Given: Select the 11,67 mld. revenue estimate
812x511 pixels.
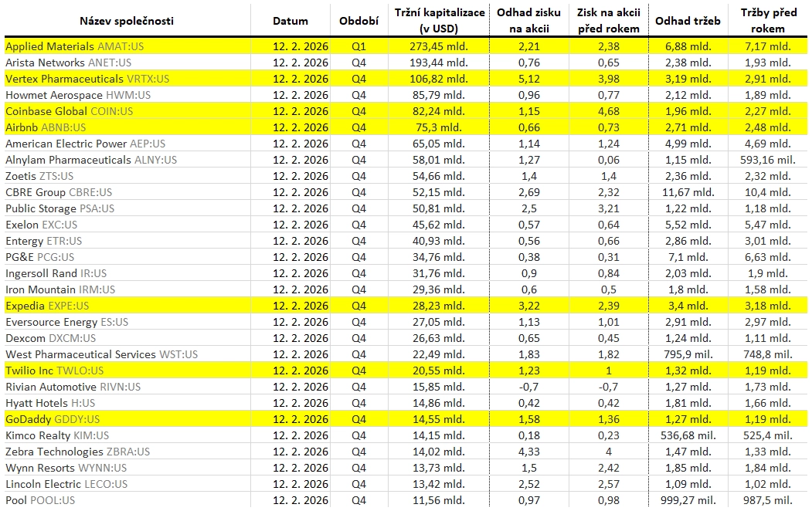Looking at the screenshot, I should point(688,192).
